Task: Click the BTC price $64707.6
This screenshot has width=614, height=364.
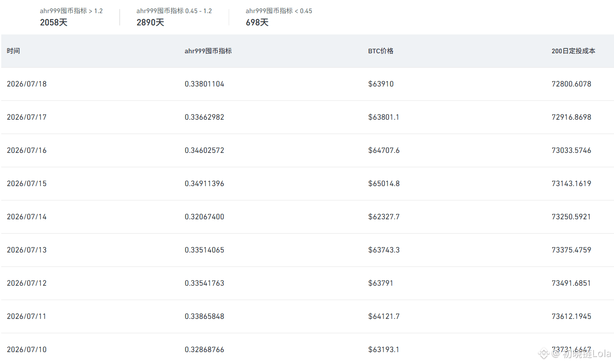Action: [384, 150]
